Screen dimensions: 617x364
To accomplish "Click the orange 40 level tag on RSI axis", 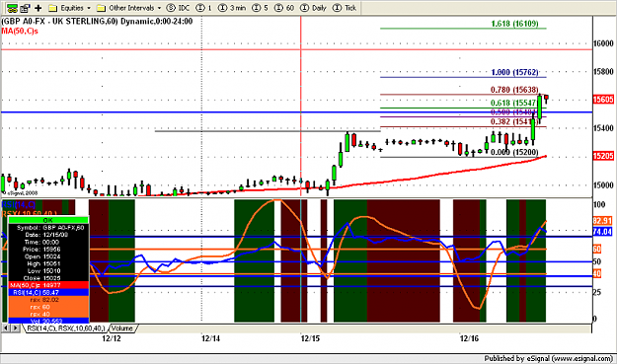I will click(x=597, y=273).
